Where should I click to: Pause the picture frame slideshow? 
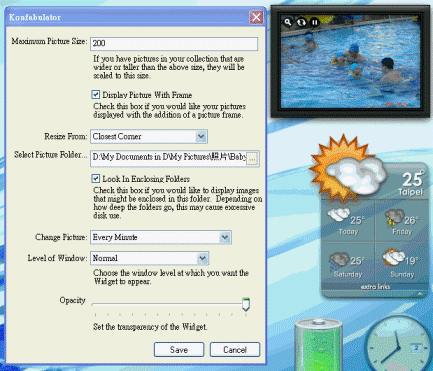[314, 22]
